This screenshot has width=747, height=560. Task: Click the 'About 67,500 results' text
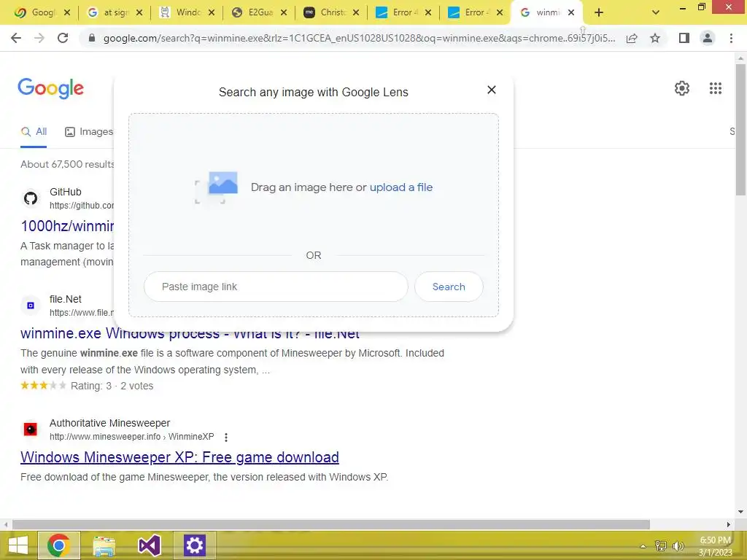(67, 164)
